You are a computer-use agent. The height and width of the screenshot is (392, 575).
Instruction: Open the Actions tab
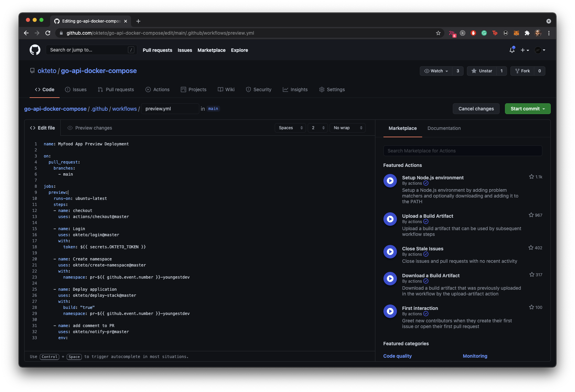[158, 90]
